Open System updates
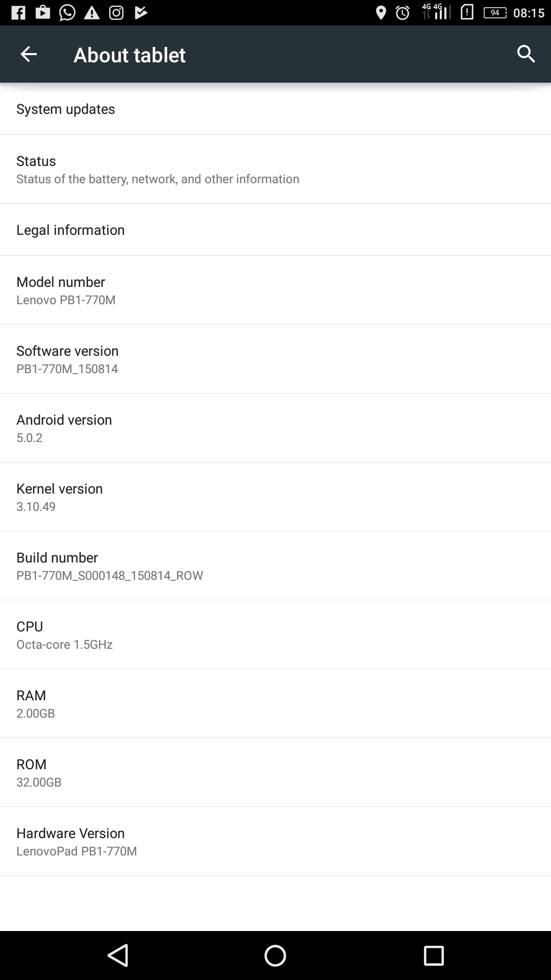The image size is (551, 980). tap(275, 109)
